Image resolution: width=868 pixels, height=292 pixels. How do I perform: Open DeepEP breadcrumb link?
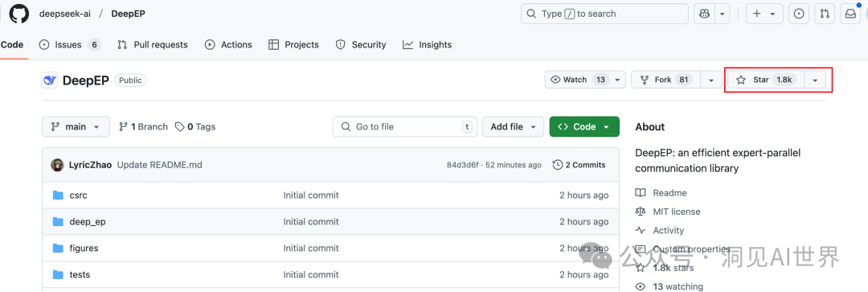[129, 14]
